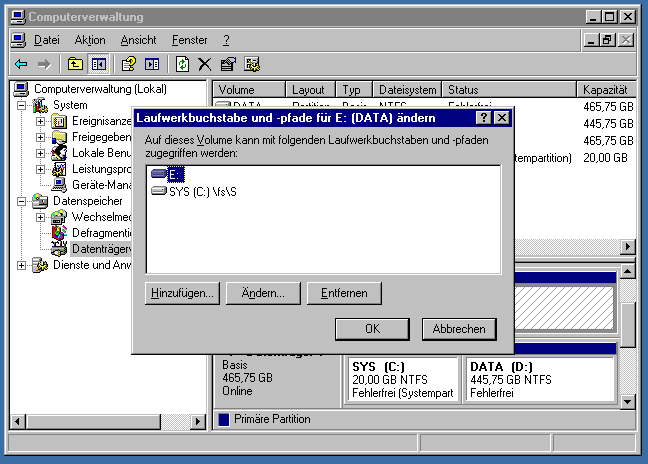Click the 445,75 GB capacity cell
Image resolution: width=648 pixels, height=464 pixels.
tap(608, 124)
